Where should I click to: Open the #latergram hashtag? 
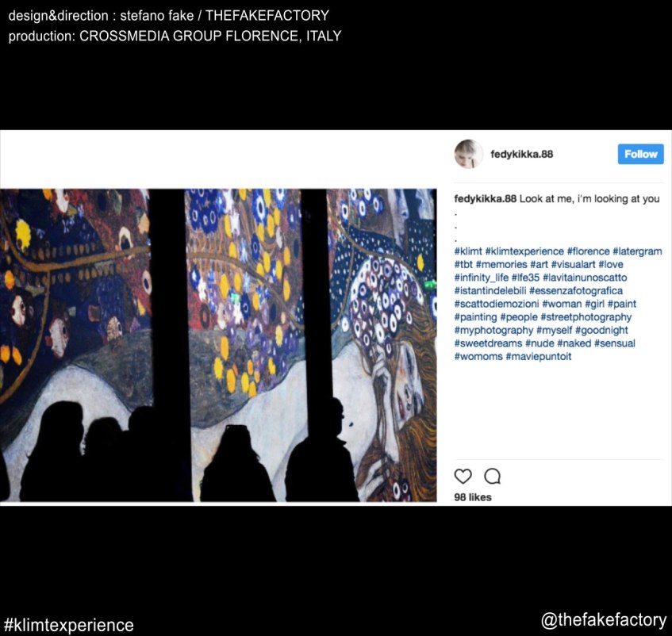pos(637,251)
